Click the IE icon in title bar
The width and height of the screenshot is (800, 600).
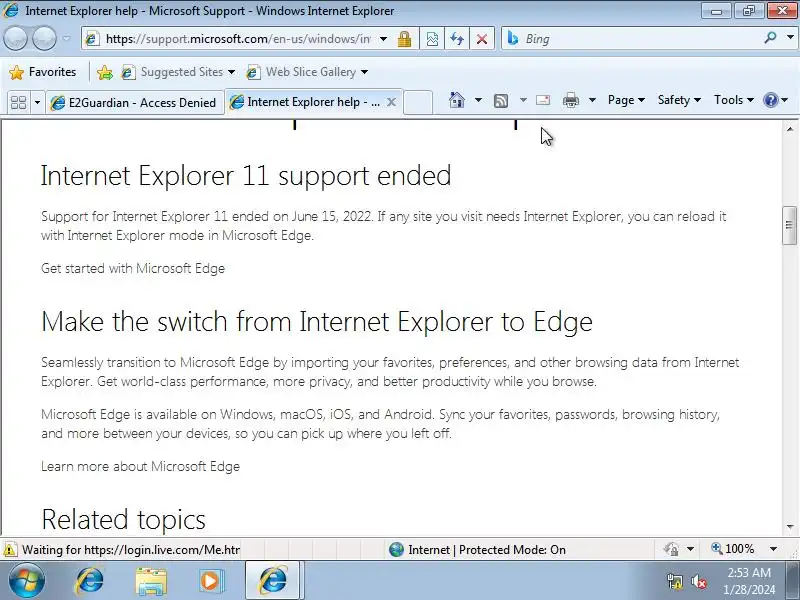coord(11,10)
